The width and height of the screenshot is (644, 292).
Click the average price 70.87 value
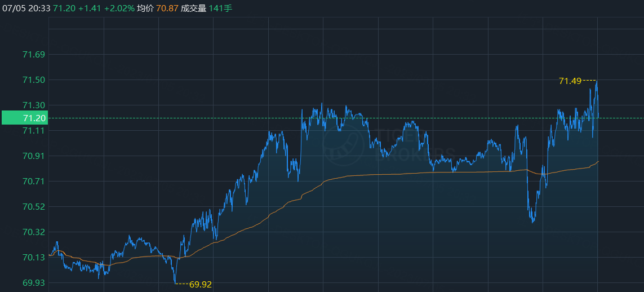[x=167, y=8]
